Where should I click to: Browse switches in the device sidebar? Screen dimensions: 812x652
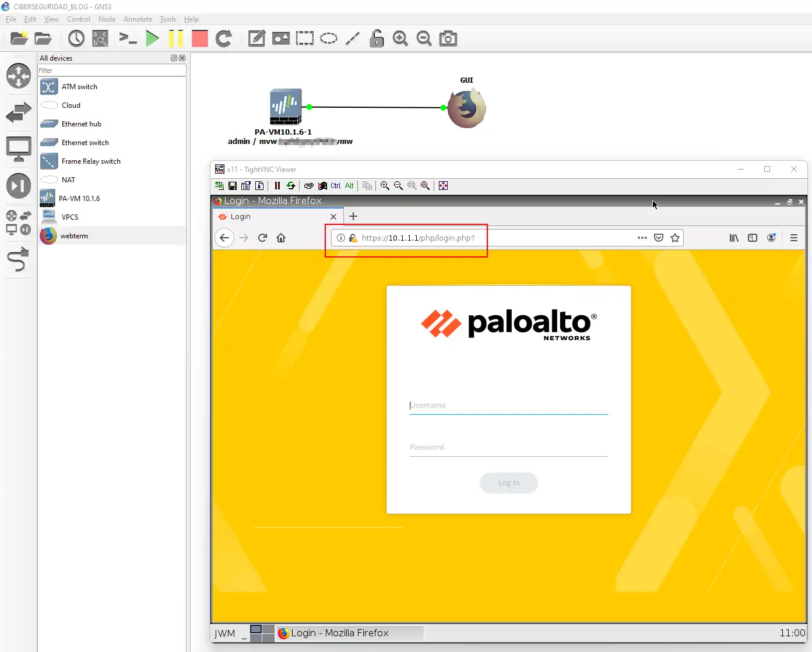[x=19, y=112]
